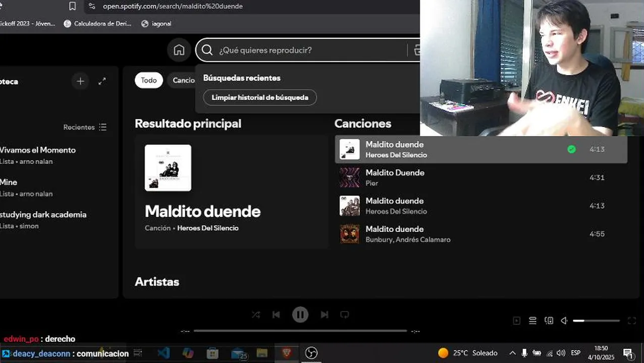
Task: Open 'Heroes Del Silencio' link in top result
Action: (x=208, y=228)
